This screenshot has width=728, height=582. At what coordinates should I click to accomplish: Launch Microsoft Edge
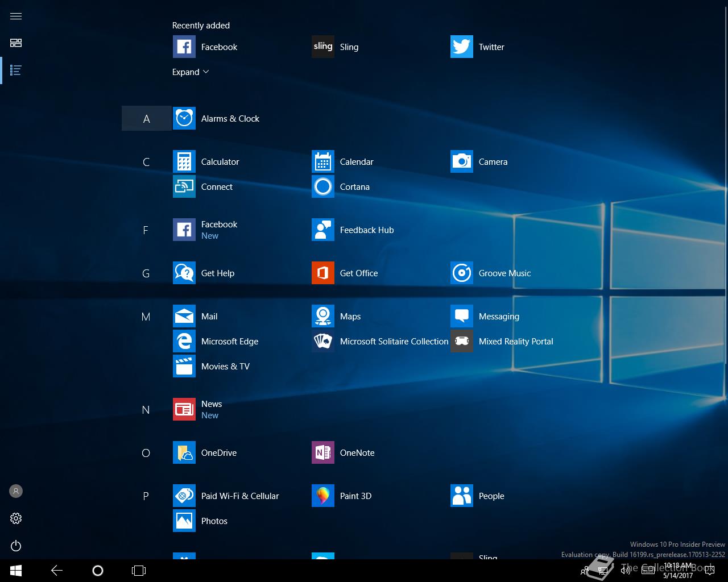pyautogui.click(x=216, y=341)
